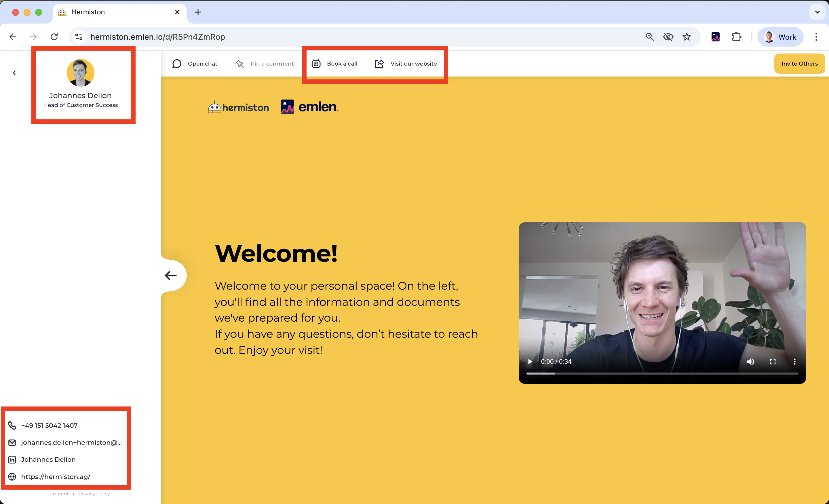Screen dimensions: 829x504
Task: Open chat using the speech bubble icon
Action: pos(177,64)
